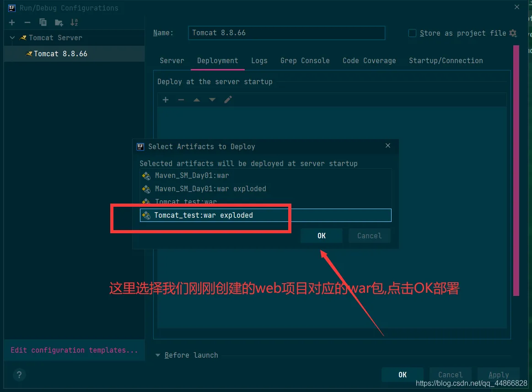Remove selected configuration with minus icon
532x392 pixels.
click(x=27, y=22)
